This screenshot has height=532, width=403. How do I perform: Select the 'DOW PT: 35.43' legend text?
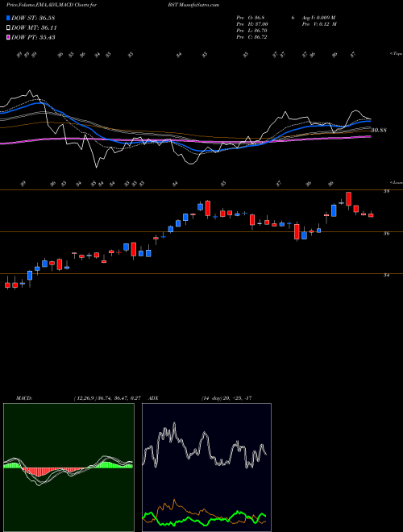pyautogui.click(x=33, y=37)
